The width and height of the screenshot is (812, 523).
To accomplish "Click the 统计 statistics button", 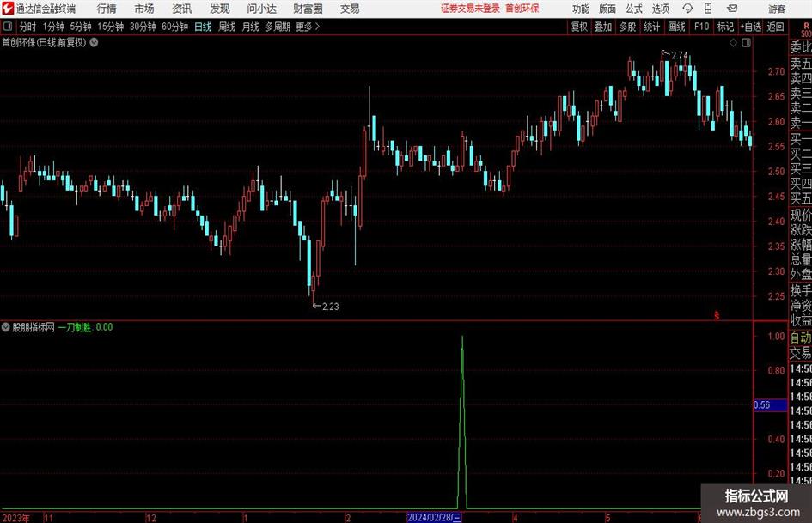I will 651,27.
